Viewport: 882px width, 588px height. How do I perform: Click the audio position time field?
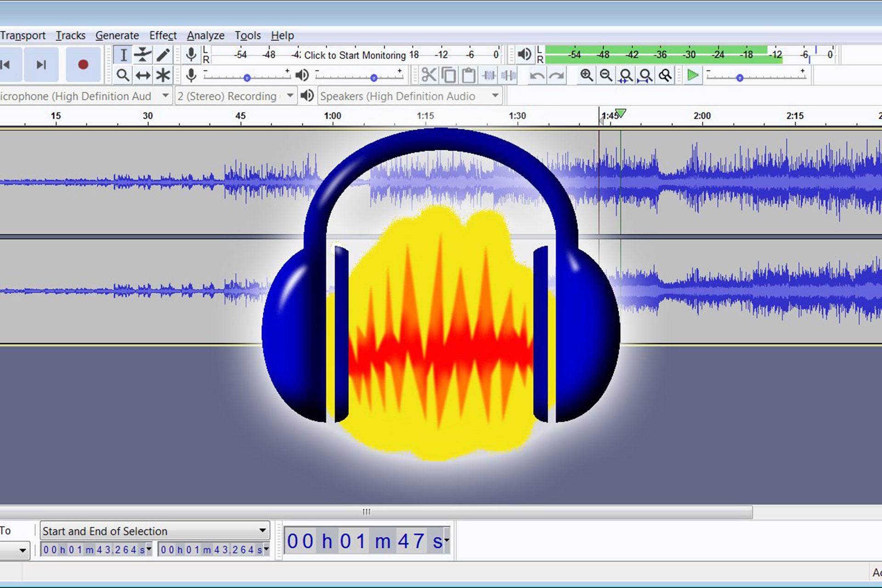367,541
